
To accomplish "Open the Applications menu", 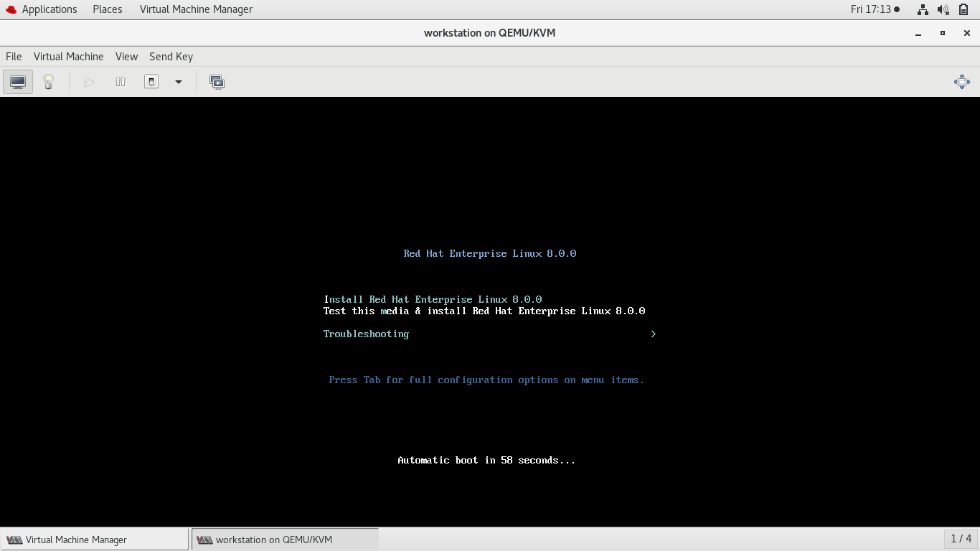I will click(50, 9).
